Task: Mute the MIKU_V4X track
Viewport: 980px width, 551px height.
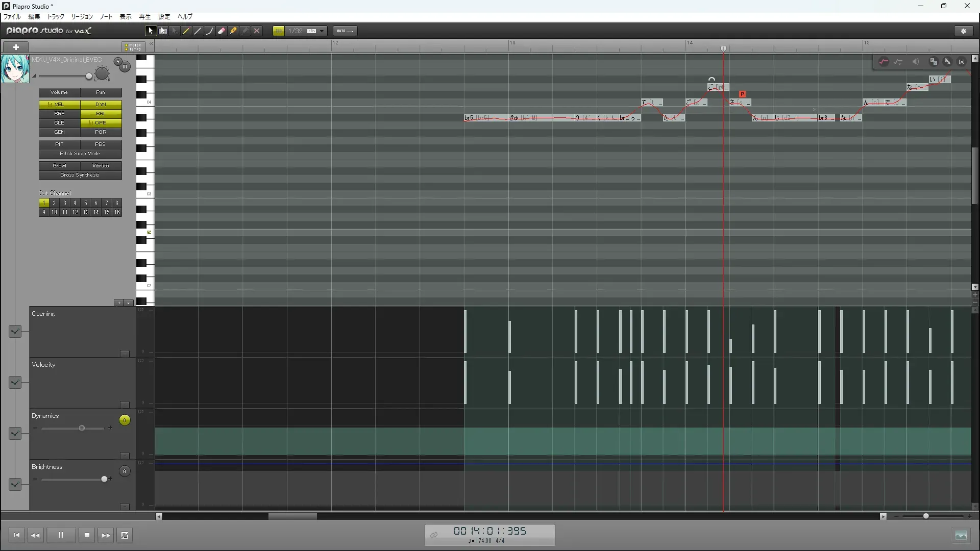Action: (x=125, y=66)
